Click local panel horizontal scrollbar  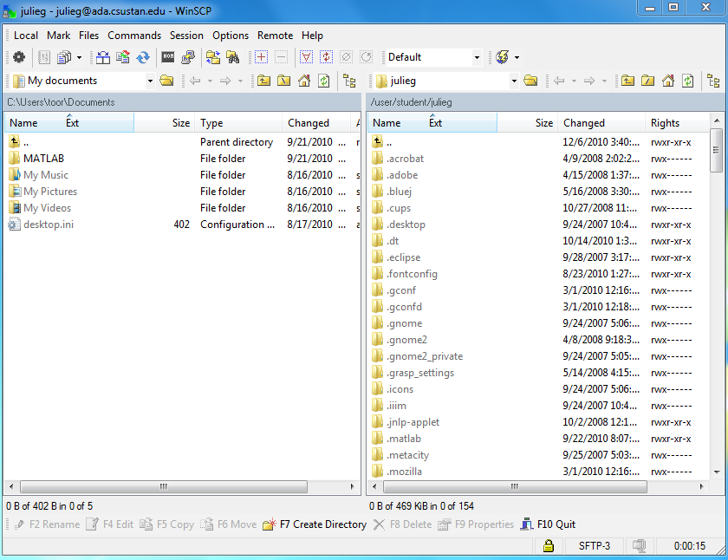[164, 486]
